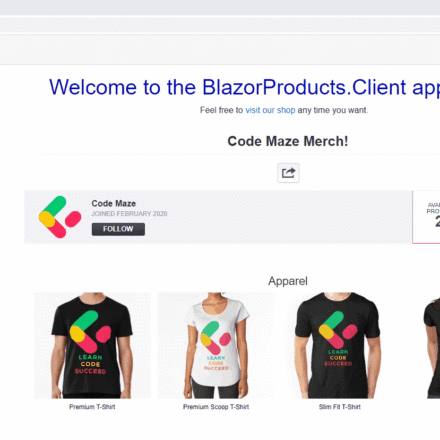Click the 'Premium T-Shirt' product label
The width and height of the screenshot is (440, 440).
92,407
